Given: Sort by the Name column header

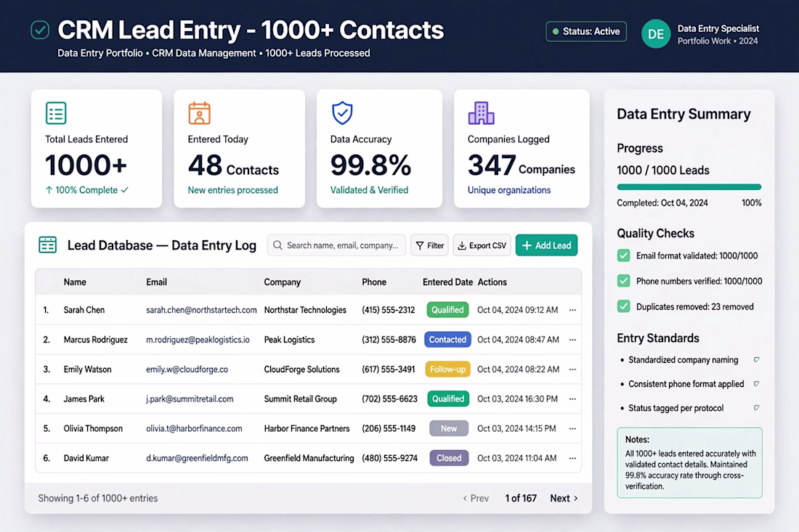Looking at the screenshot, I should (75, 282).
